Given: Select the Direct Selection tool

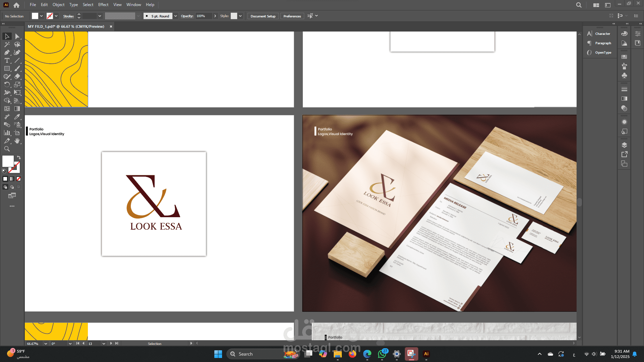Looking at the screenshot, I should [x=17, y=36].
